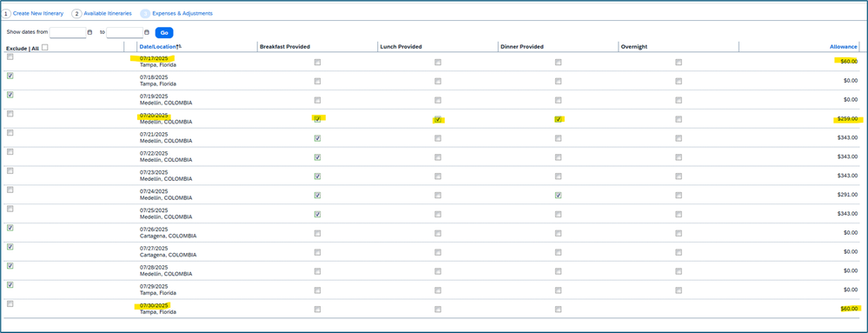Uncheck exclude for 07/28/2025 Medellin row
This screenshot has height=333, width=868.
pyautogui.click(x=10, y=266)
